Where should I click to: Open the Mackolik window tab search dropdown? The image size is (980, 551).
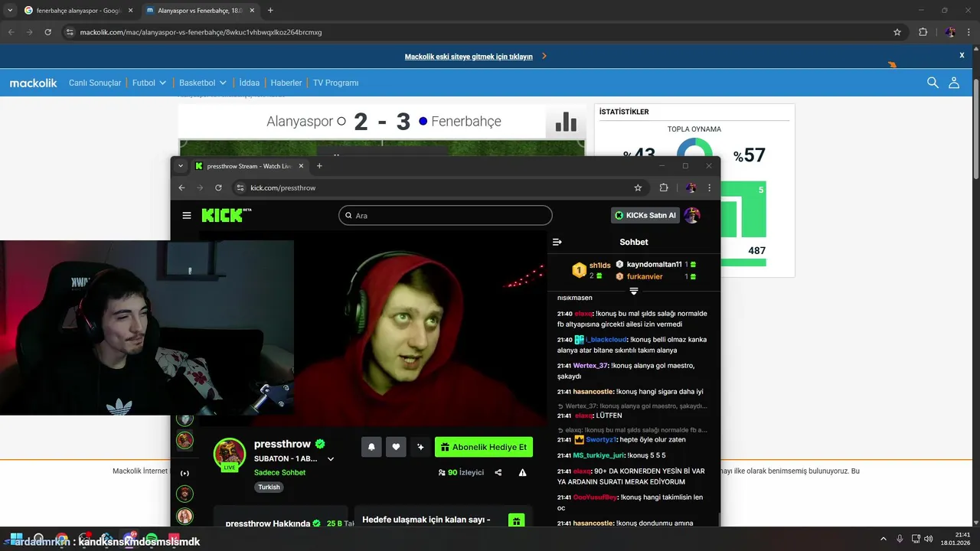coord(10,11)
